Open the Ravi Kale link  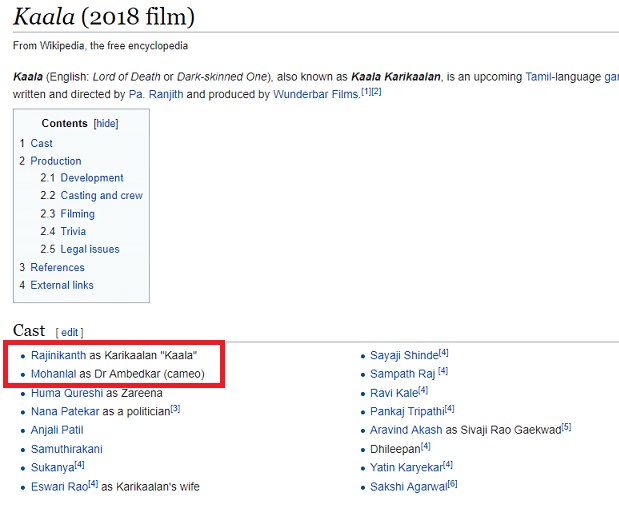click(x=394, y=393)
